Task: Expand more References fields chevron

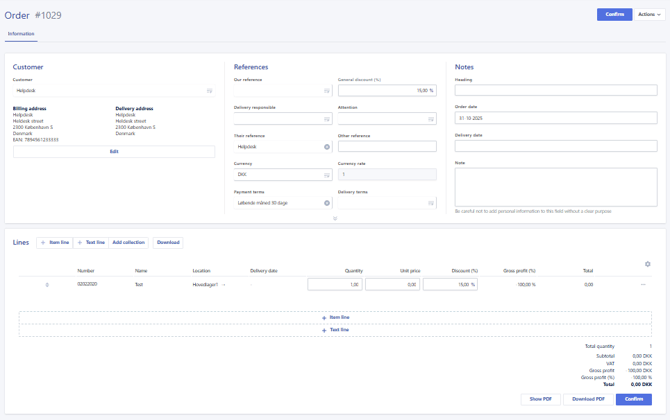Action: (x=335, y=218)
